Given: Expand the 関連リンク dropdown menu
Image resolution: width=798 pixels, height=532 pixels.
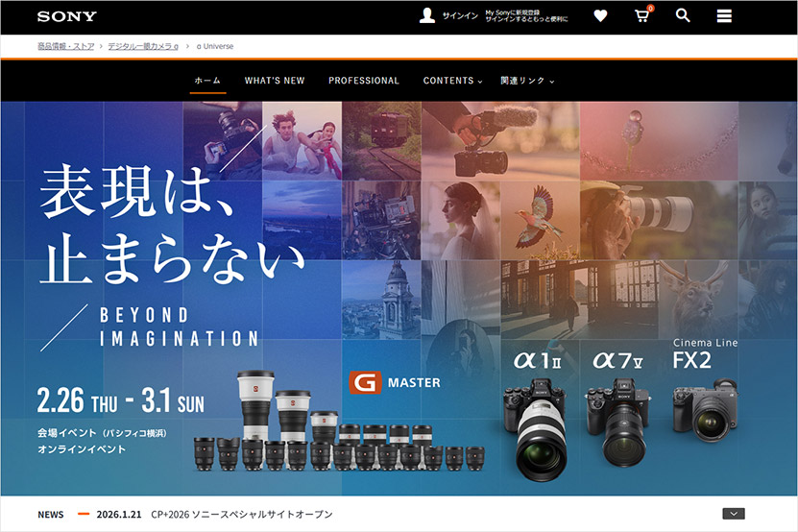Looking at the screenshot, I should coord(527,81).
